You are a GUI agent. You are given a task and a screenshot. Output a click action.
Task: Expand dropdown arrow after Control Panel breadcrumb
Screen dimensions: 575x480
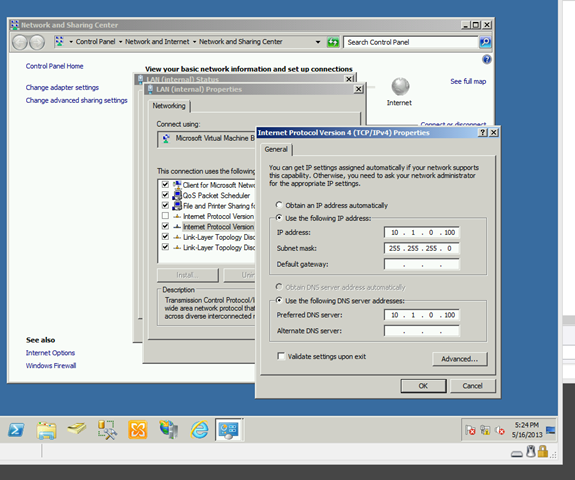[x=120, y=42]
